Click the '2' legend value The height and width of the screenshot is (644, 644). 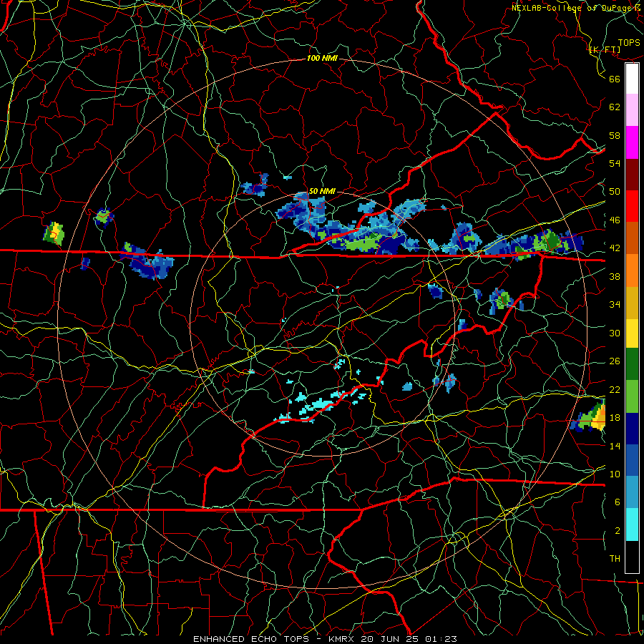coord(618,531)
